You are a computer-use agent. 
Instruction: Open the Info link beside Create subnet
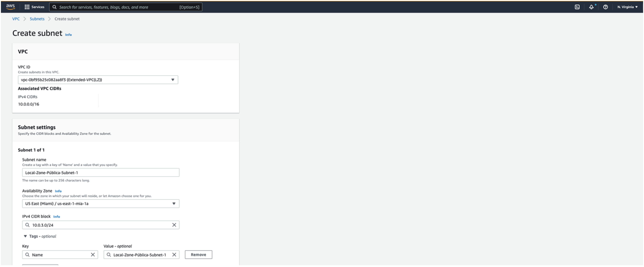pyautogui.click(x=68, y=35)
